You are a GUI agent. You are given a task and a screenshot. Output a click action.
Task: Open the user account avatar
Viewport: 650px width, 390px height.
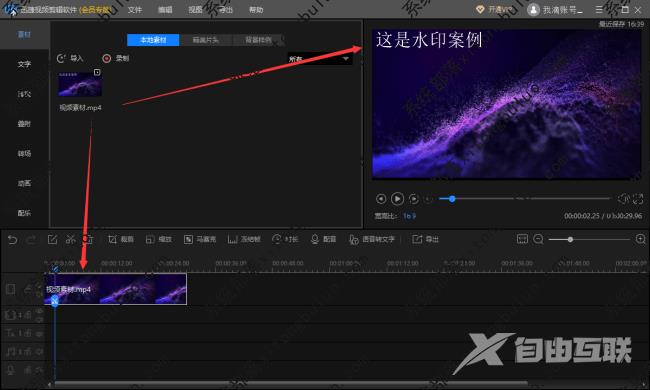(534, 10)
